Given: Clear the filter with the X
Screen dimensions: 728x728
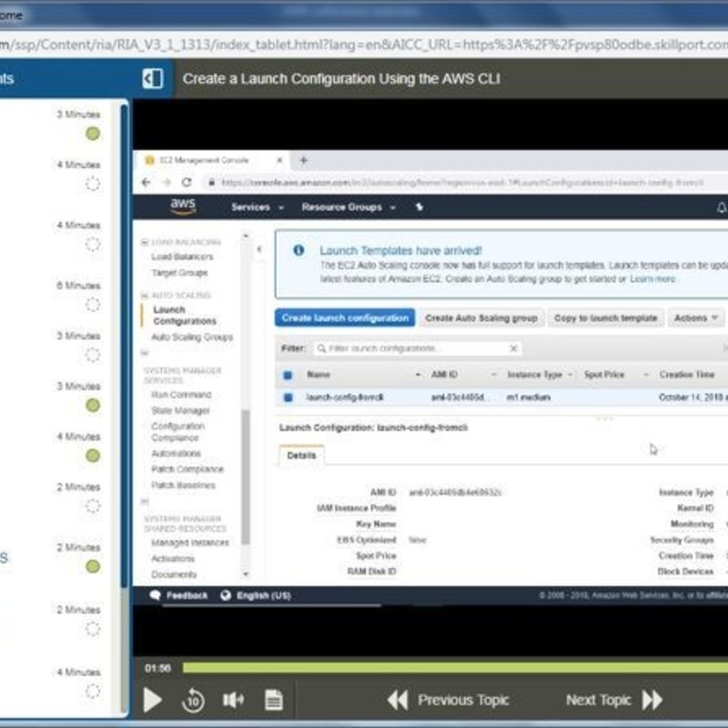Looking at the screenshot, I should 513,349.
